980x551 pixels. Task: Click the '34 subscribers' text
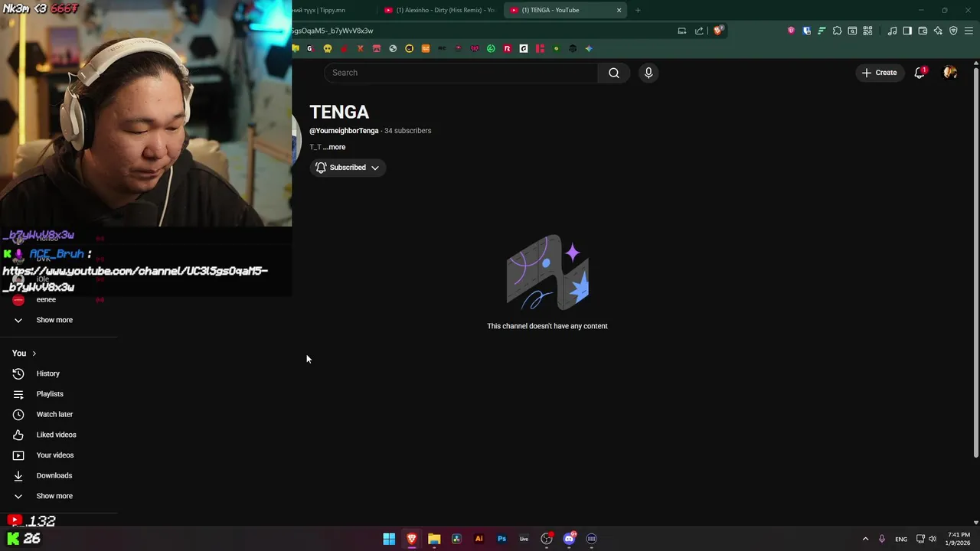coord(407,131)
